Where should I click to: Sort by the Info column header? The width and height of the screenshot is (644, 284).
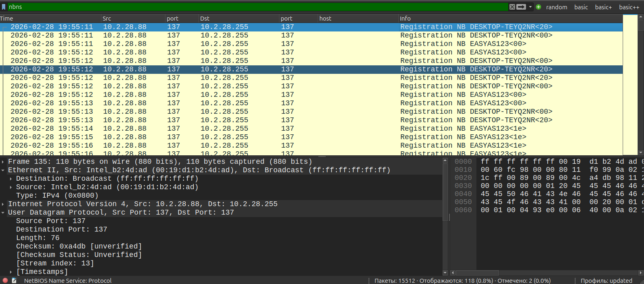(x=510, y=19)
